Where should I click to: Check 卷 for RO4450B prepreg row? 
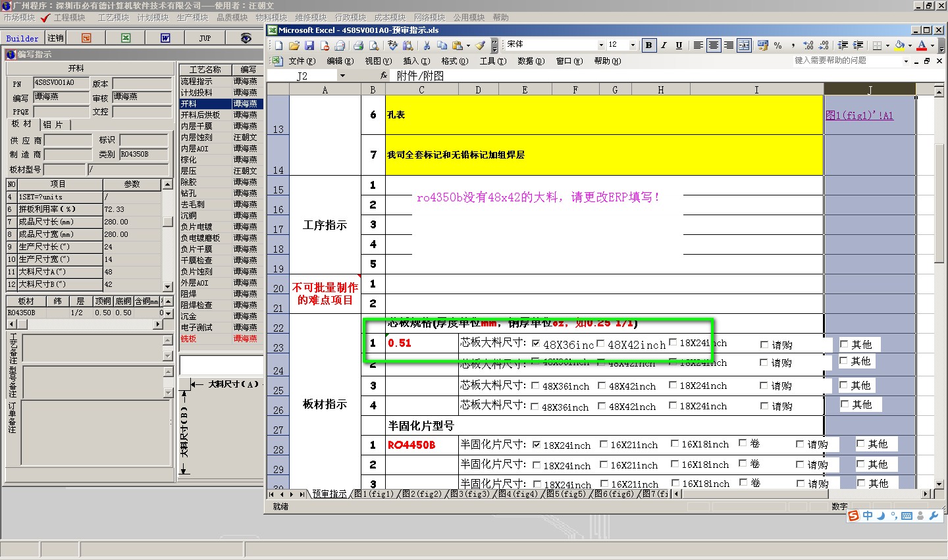tap(743, 444)
